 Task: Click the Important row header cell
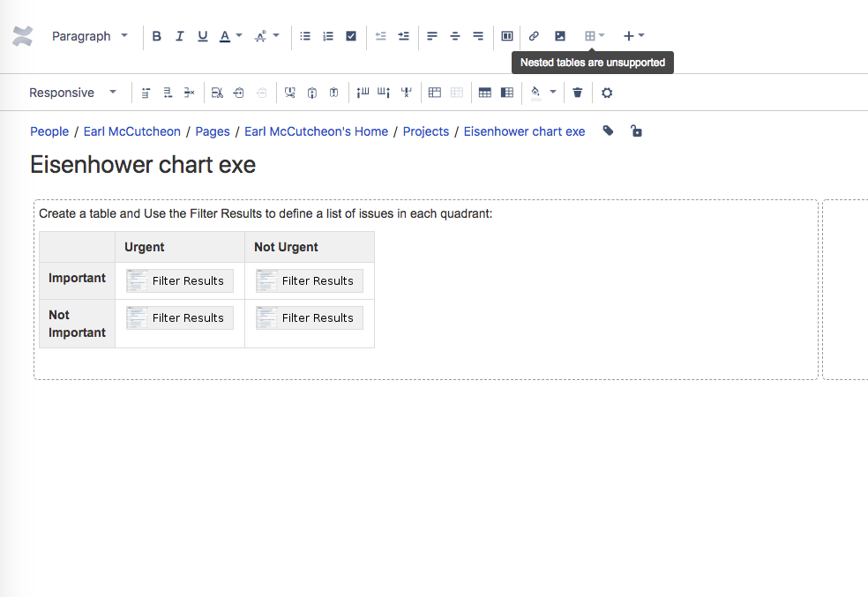coord(77,280)
